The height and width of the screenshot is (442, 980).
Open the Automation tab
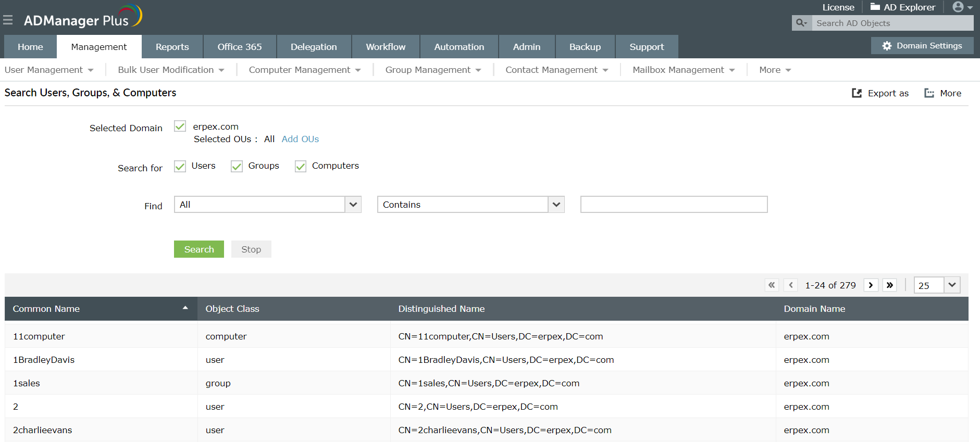click(459, 47)
